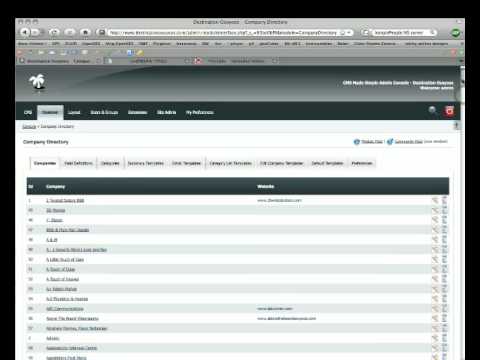Open the Detail Templates tab

pyautogui.click(x=186, y=163)
